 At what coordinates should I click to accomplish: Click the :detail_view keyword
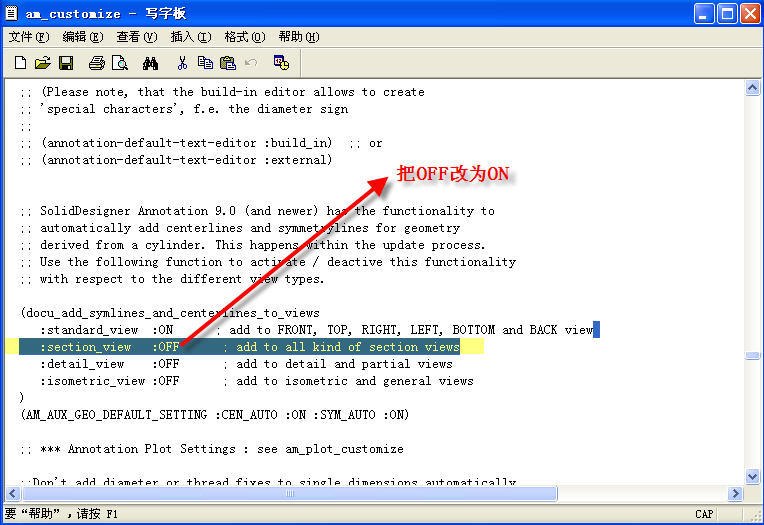click(82, 364)
